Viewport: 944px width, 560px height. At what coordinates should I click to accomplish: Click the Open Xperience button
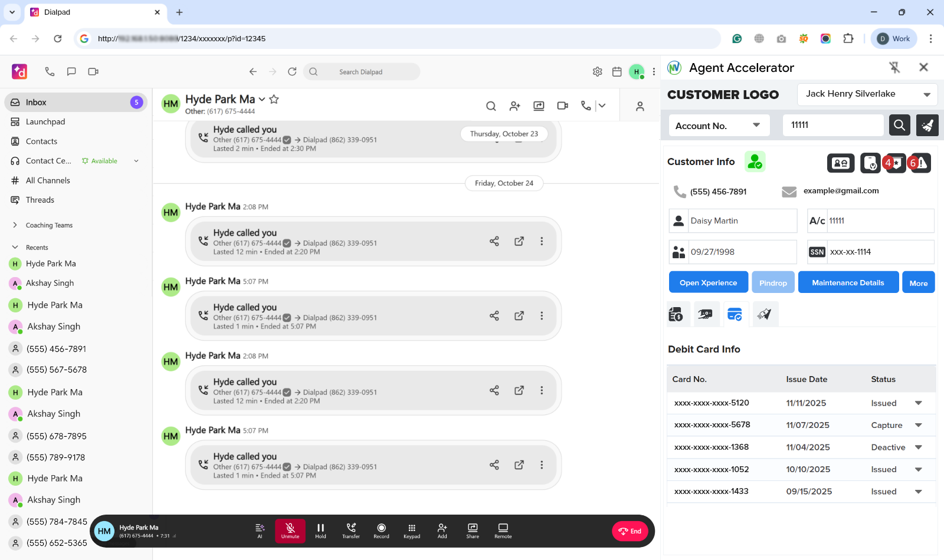tap(709, 282)
